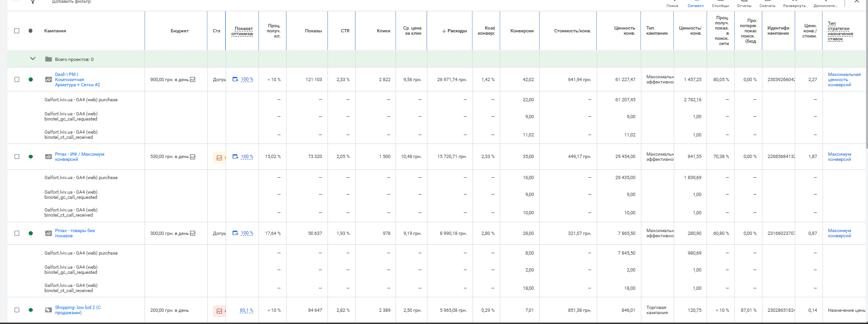Click budget chart icon next to 900,00 грн.

(193, 80)
